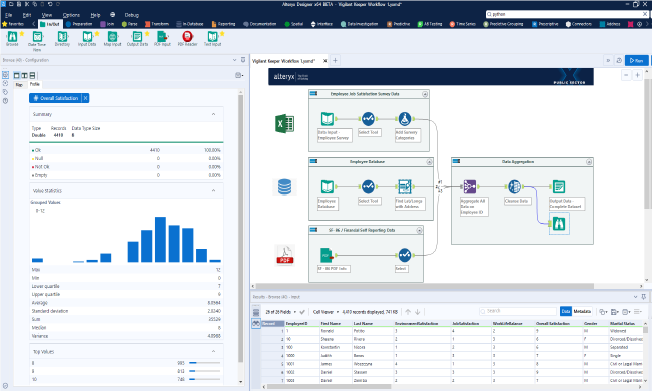
Task: Click the PDF file icon on canvas
Action: coord(285,255)
